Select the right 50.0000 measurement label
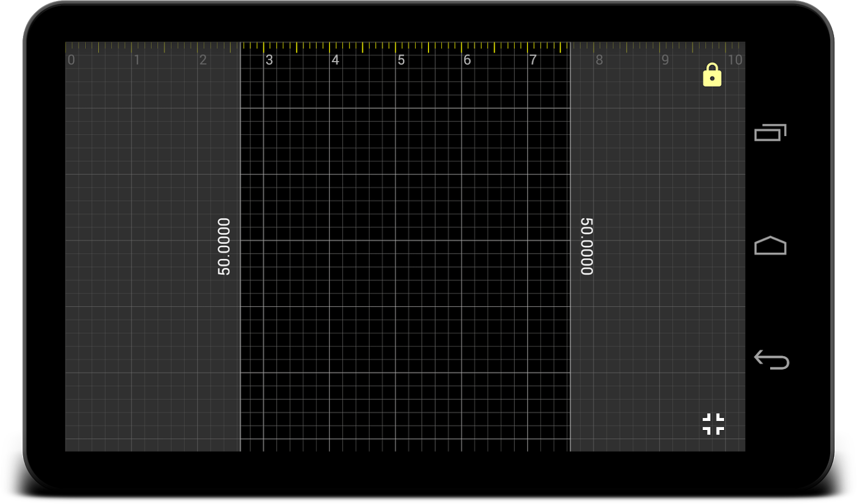857x504 pixels. (586, 246)
